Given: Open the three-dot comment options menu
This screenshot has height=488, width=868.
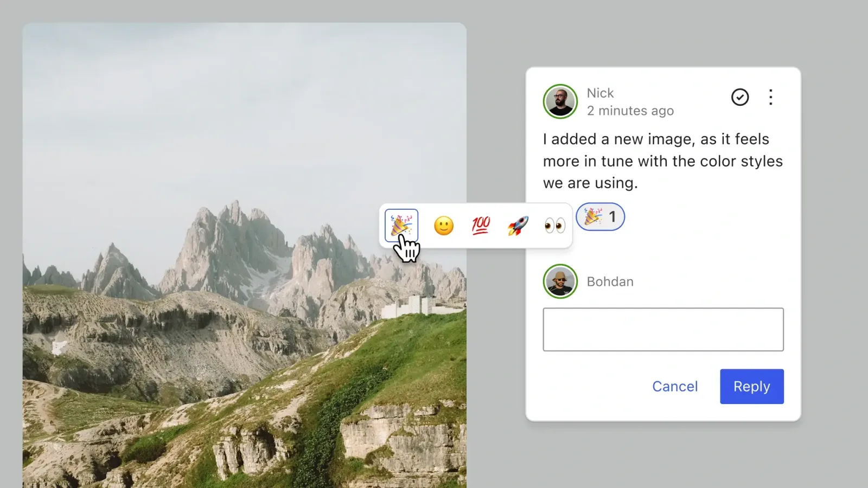Looking at the screenshot, I should point(771,97).
